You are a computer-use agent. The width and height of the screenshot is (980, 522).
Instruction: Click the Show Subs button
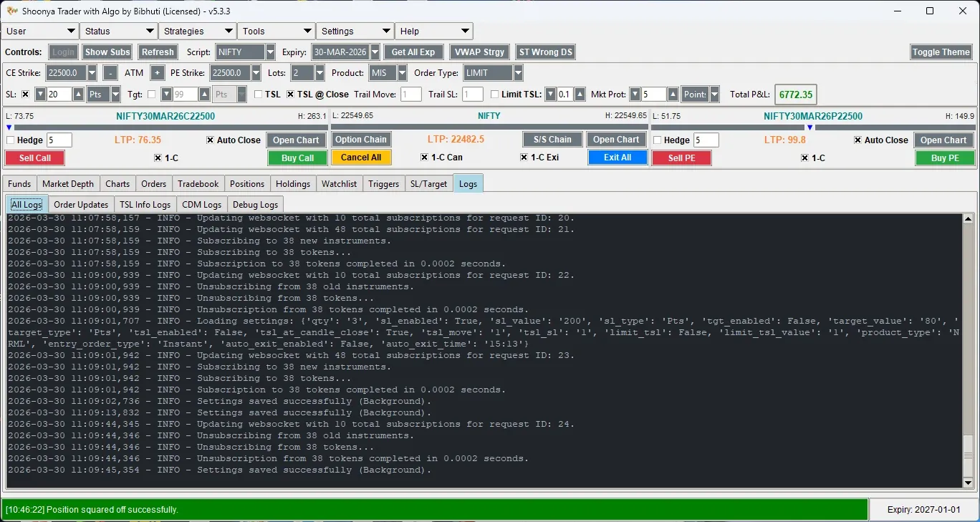(107, 52)
